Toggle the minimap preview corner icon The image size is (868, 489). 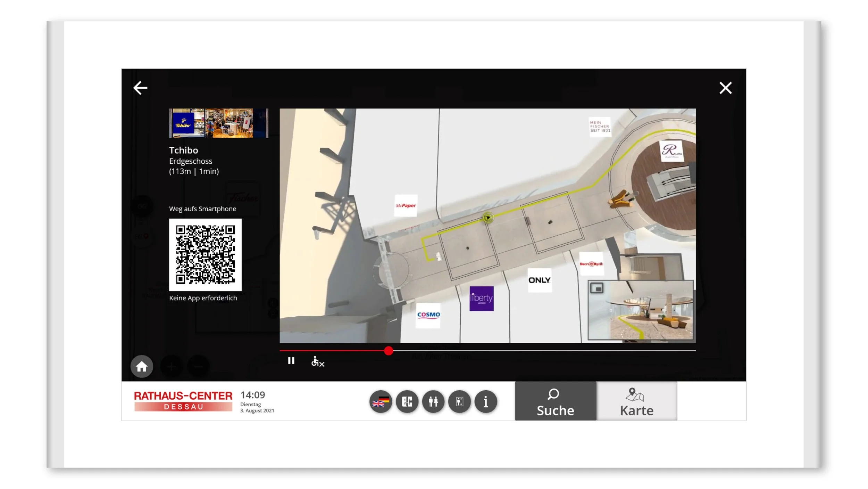click(x=596, y=288)
